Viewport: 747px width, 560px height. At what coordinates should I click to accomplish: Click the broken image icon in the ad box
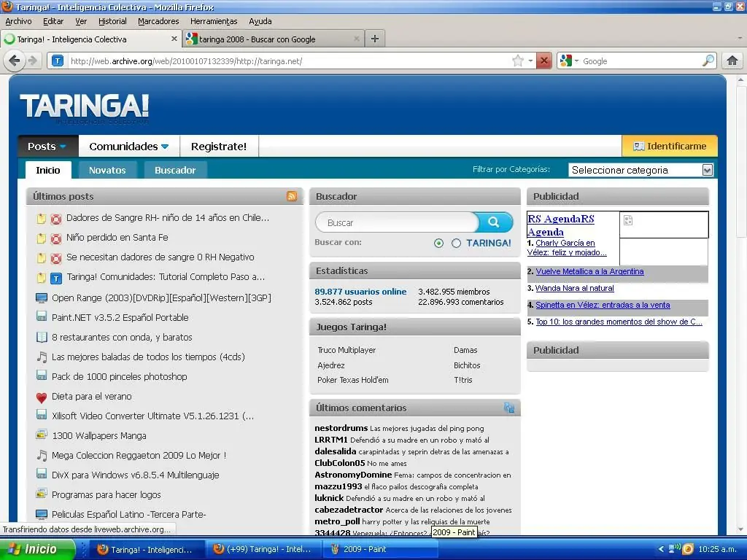(x=628, y=220)
